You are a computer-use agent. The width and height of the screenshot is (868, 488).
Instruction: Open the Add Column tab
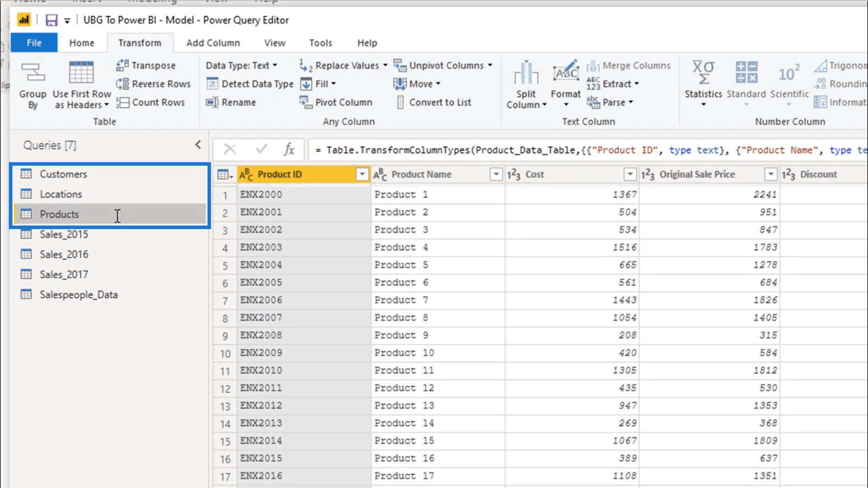click(213, 43)
